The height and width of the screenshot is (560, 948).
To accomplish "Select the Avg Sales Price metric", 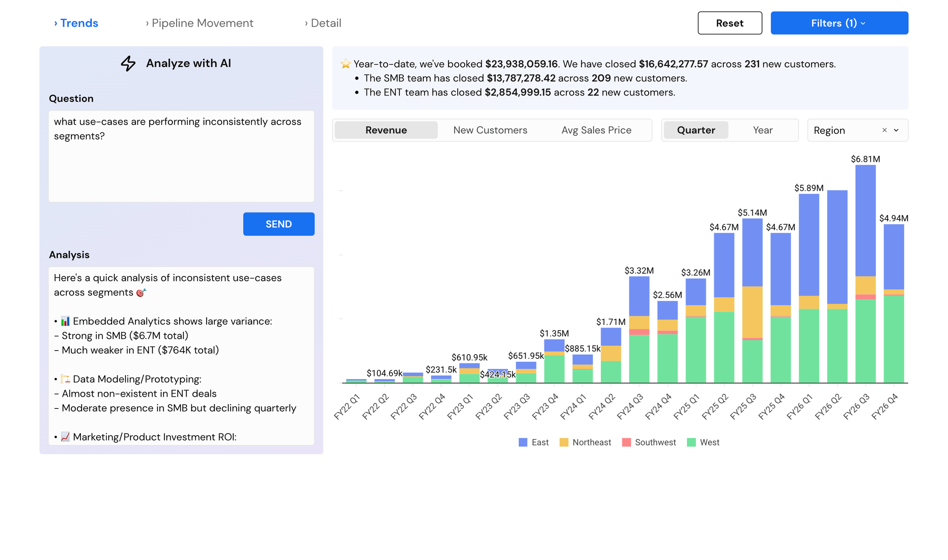I will 596,130.
